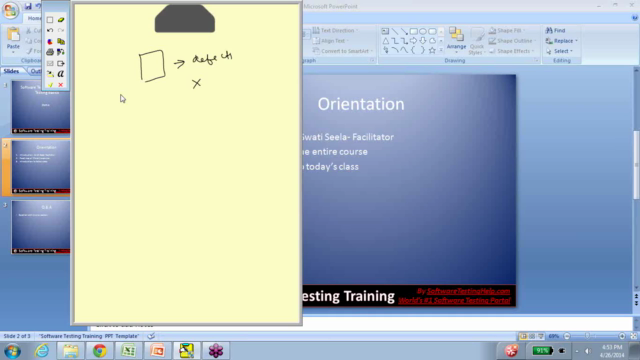Image resolution: width=640 pixels, height=360 pixels.
Task: Select the triangle shape in gallery
Action: 385,41
